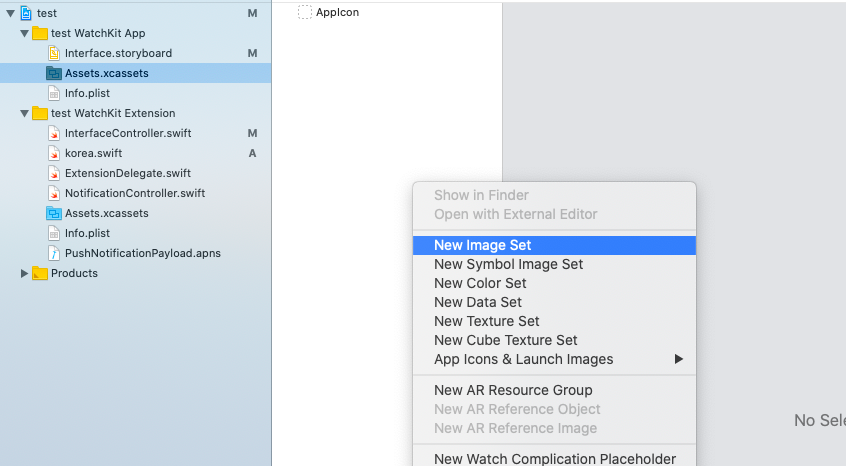Click the test WatchKit Extension folder icon
Image resolution: width=846 pixels, height=466 pixels.
pos(40,113)
